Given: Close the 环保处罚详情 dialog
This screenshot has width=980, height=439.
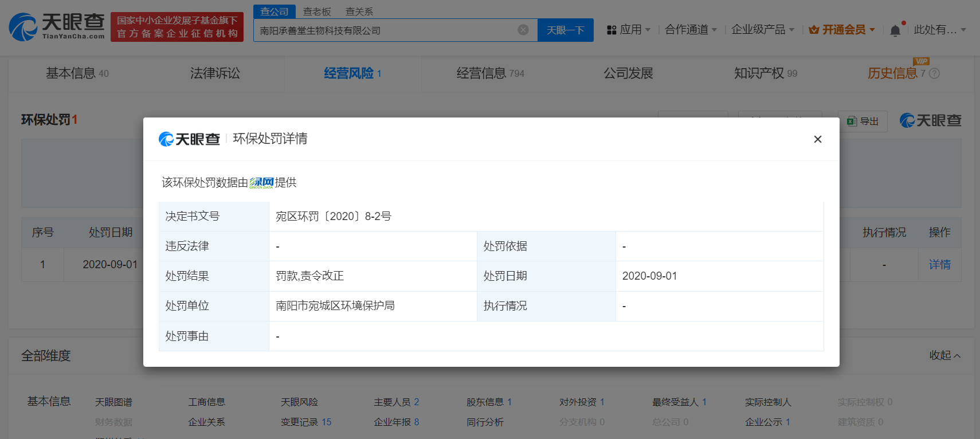Looking at the screenshot, I should click(x=817, y=139).
